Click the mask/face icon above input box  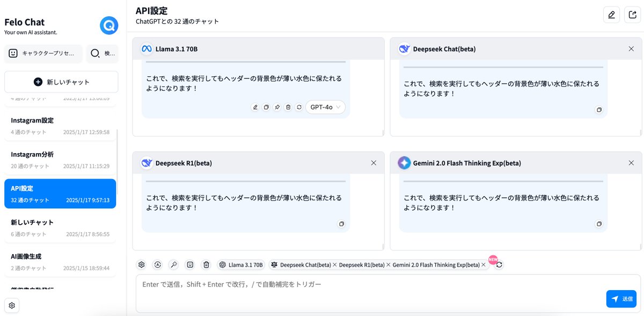coord(190,264)
